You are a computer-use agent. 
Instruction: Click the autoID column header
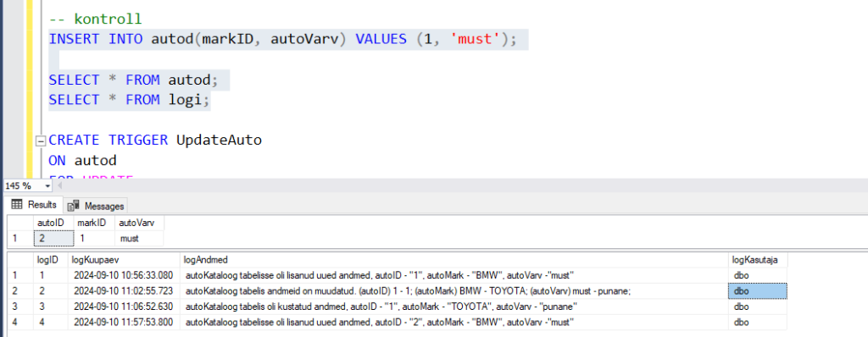[x=53, y=223]
